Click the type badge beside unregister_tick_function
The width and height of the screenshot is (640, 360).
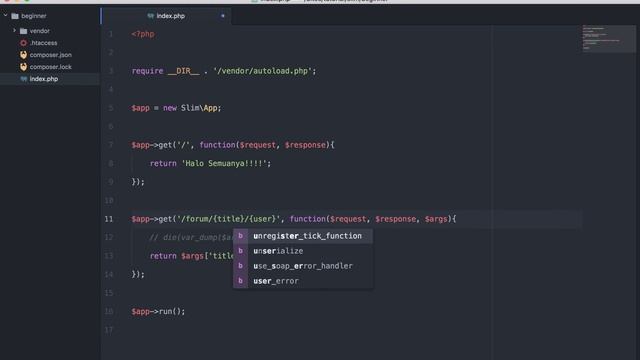(240, 236)
